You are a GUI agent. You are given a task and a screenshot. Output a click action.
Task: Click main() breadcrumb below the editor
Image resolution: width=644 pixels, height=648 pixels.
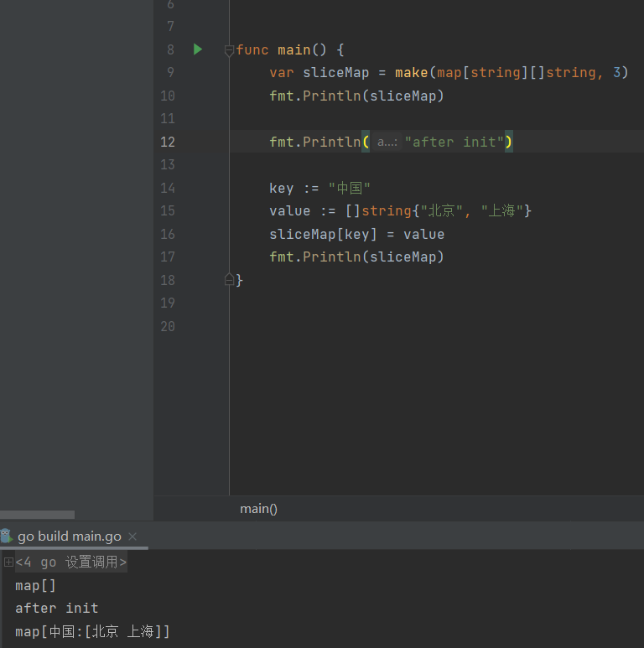tap(259, 509)
